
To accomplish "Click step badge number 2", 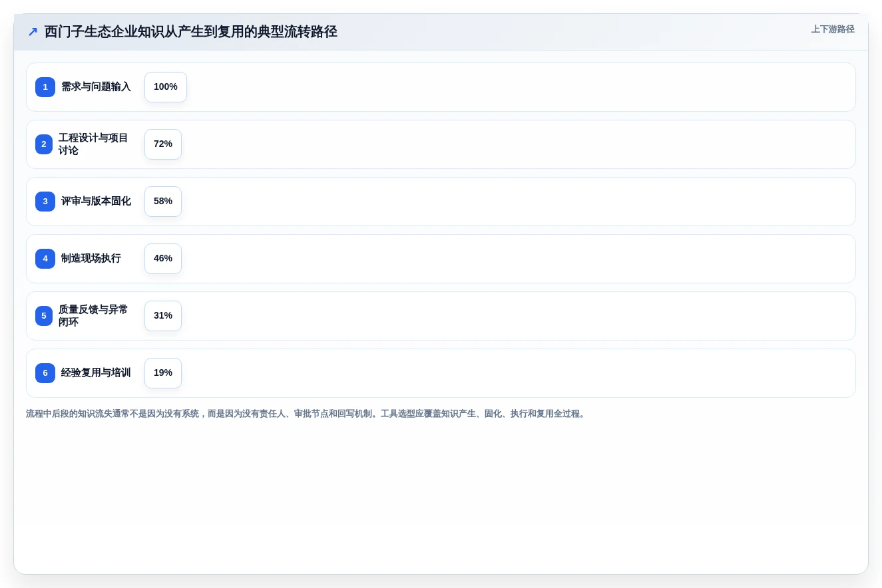I will [44, 144].
